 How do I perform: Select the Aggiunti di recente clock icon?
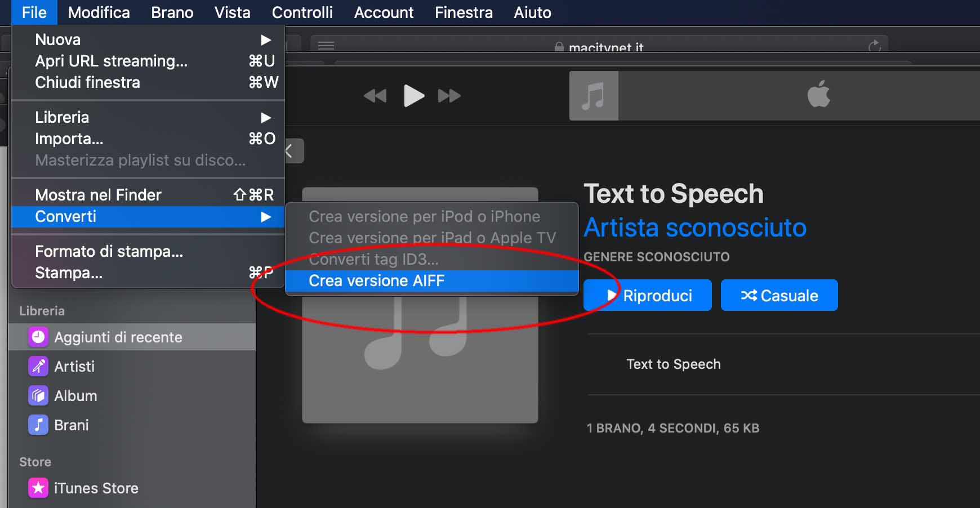coord(38,337)
